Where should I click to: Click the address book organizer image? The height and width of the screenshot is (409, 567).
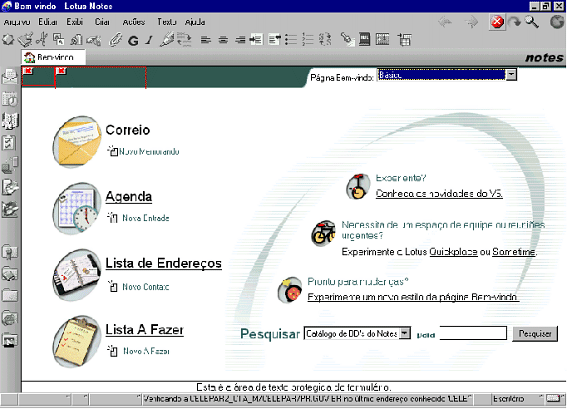77,275
